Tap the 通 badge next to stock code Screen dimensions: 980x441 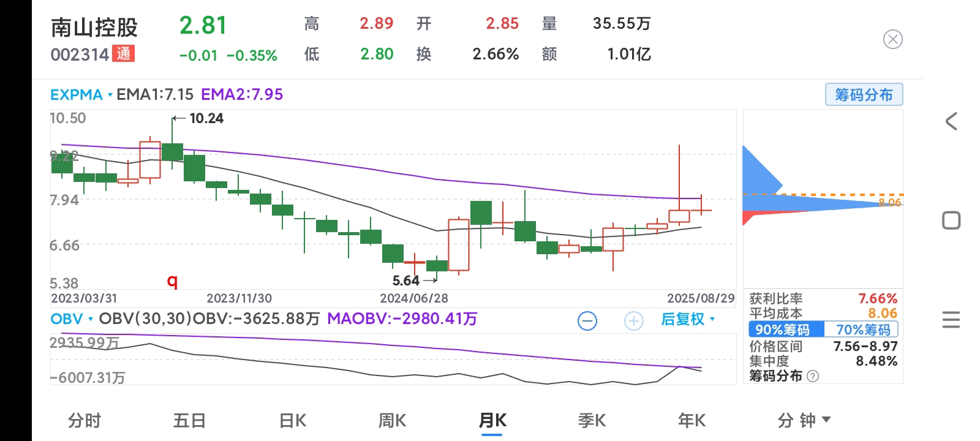(124, 54)
